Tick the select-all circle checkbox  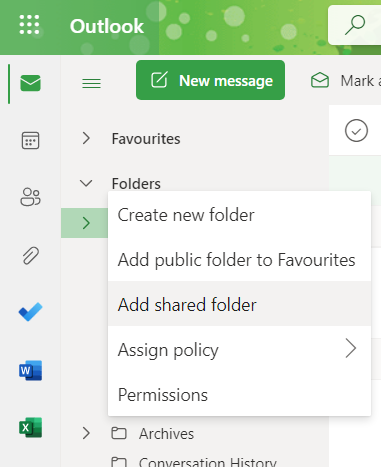(356, 130)
